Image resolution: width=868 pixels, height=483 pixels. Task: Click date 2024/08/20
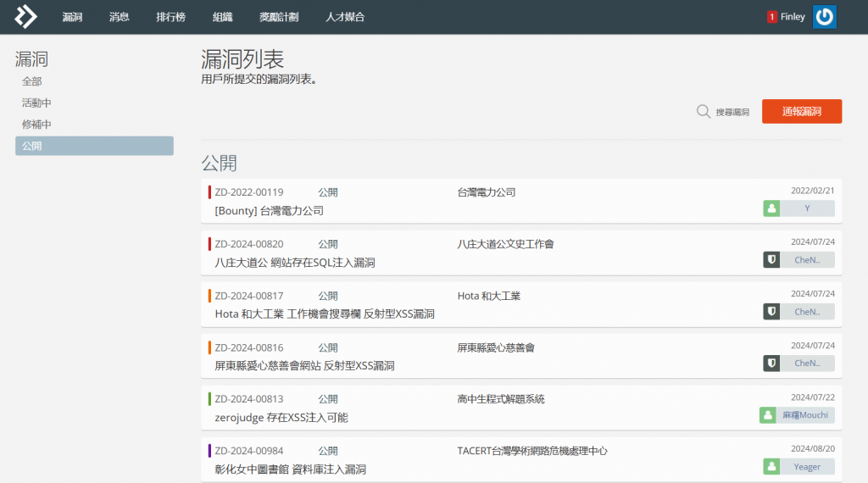coord(813,449)
